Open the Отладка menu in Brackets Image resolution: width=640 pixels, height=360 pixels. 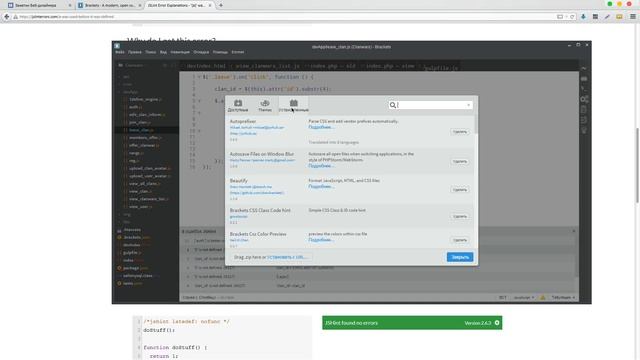201,52
